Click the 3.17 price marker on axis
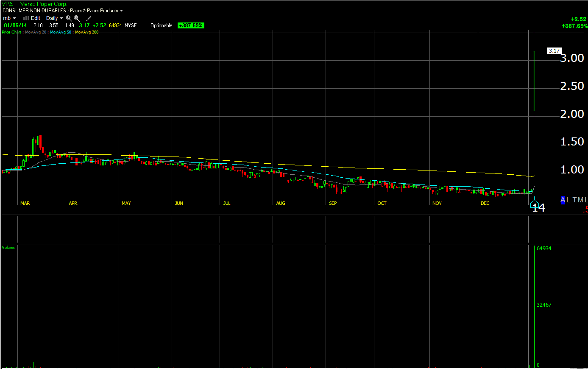The width and height of the screenshot is (588, 369). 554,50
